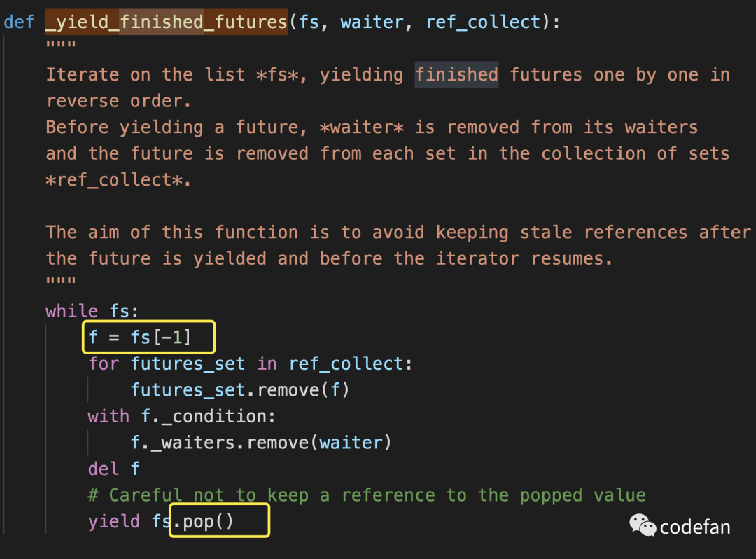Click the yield keyword
The image size is (756, 559).
pos(114,521)
